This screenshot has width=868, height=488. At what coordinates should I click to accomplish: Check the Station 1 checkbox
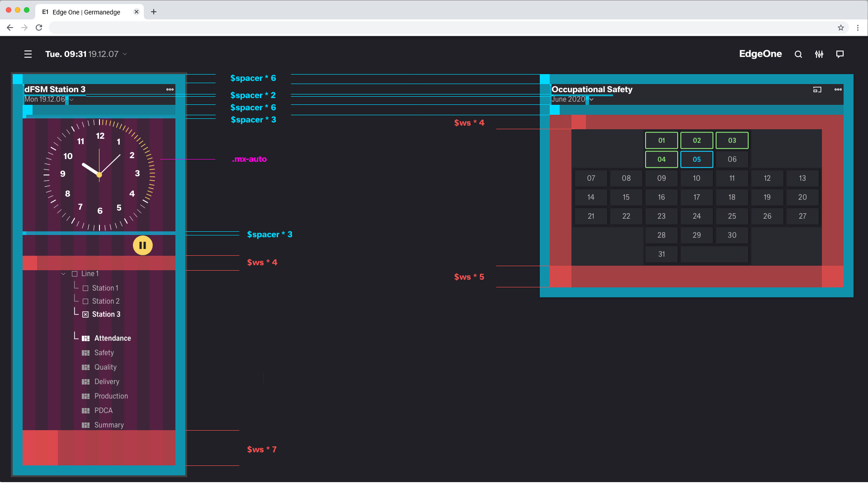(85, 288)
